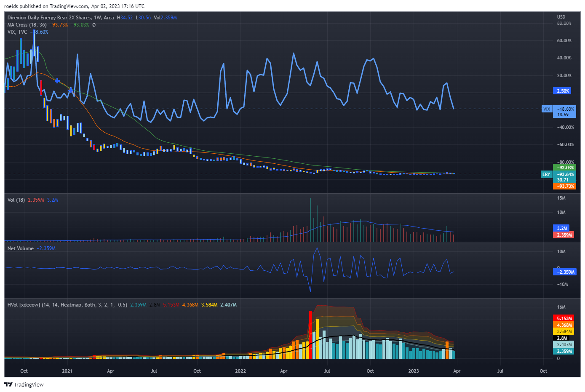Viewport: 585px width, 392px height.
Task: Click the red 5.153M HVol axis label
Action: pyautogui.click(x=564, y=318)
